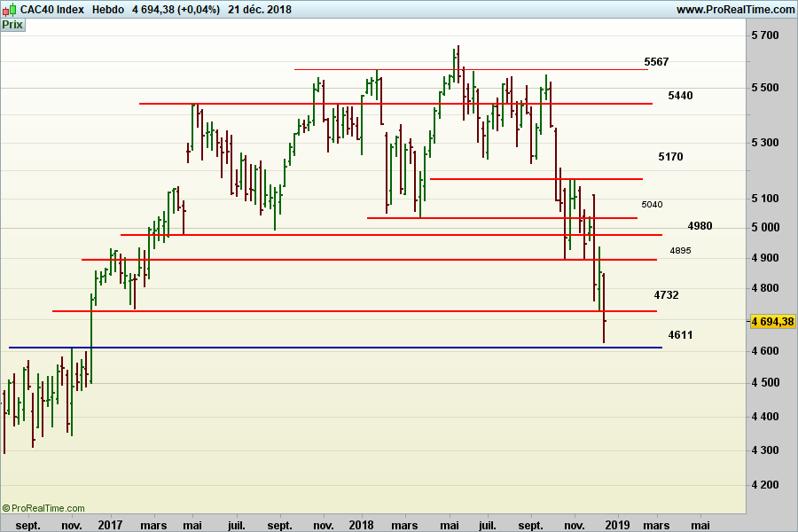Screen dimensions: 798x532
Task: Click the 4895 level label
Action: click(681, 251)
